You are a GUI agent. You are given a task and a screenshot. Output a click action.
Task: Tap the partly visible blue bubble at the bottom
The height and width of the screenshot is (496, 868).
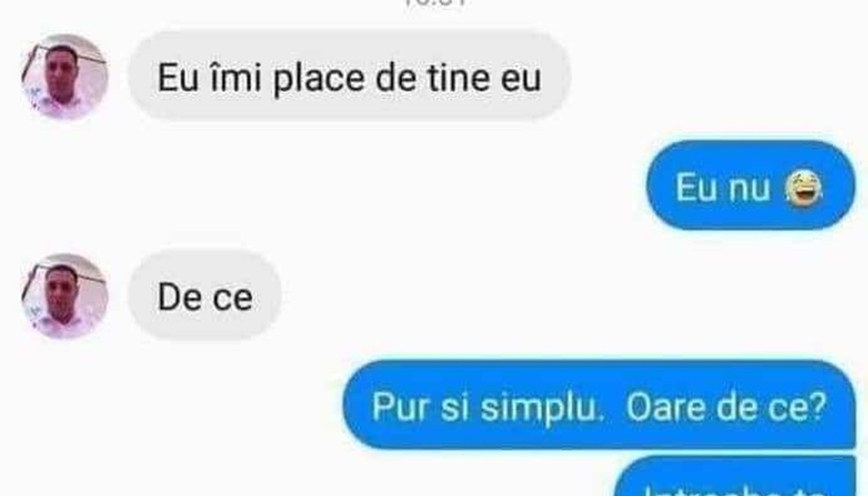click(737, 477)
